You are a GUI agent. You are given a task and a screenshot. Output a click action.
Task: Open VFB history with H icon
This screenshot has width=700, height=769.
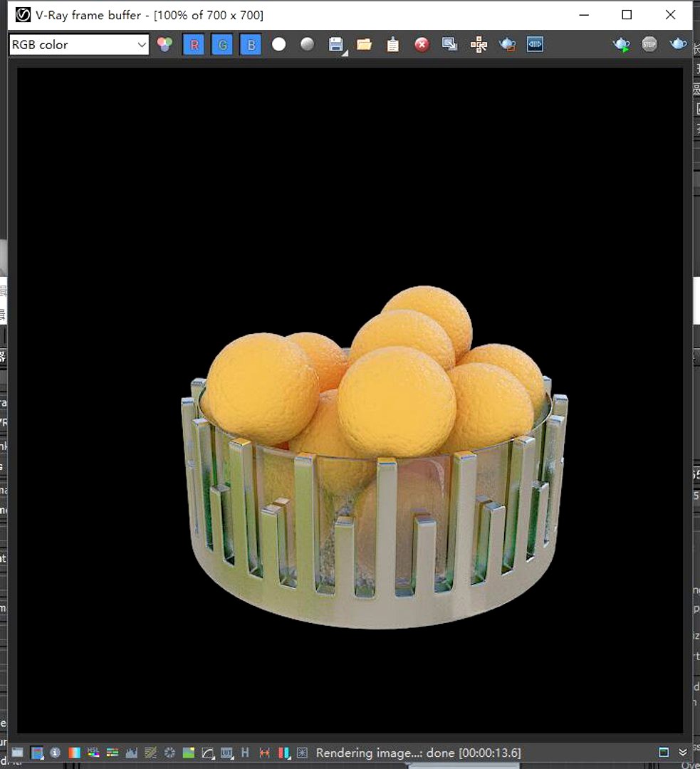point(245,753)
